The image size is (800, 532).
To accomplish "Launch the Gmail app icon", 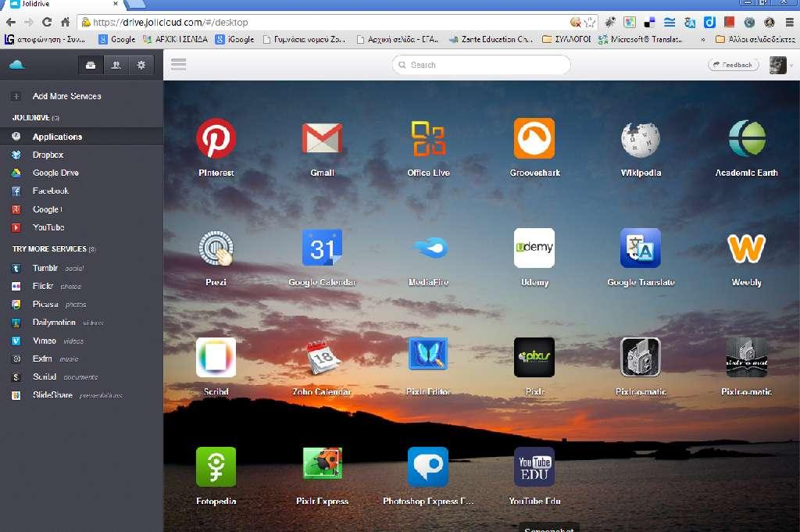I will [322, 138].
